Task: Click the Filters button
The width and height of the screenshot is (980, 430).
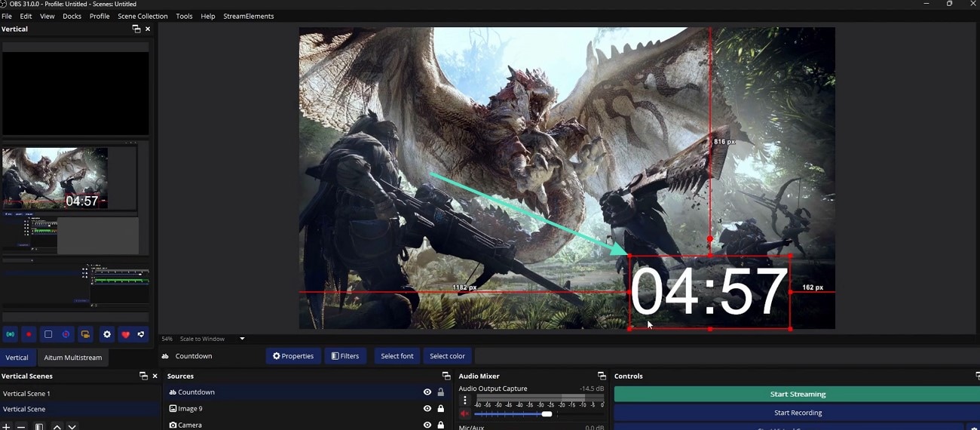Action: coord(345,356)
